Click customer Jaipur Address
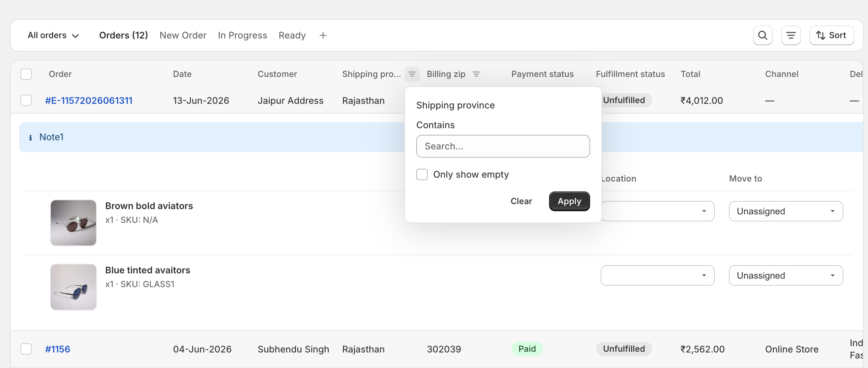This screenshot has width=868, height=368. pyautogui.click(x=290, y=101)
